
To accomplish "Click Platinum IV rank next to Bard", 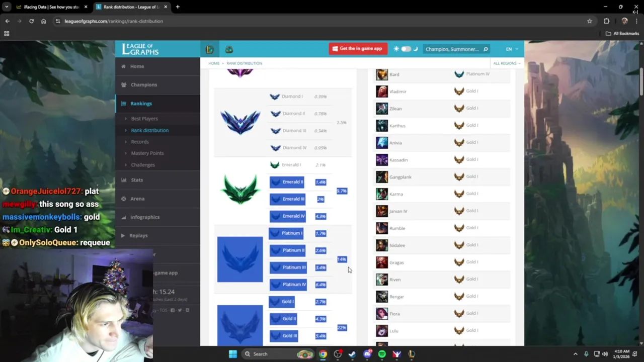I will point(472,74).
